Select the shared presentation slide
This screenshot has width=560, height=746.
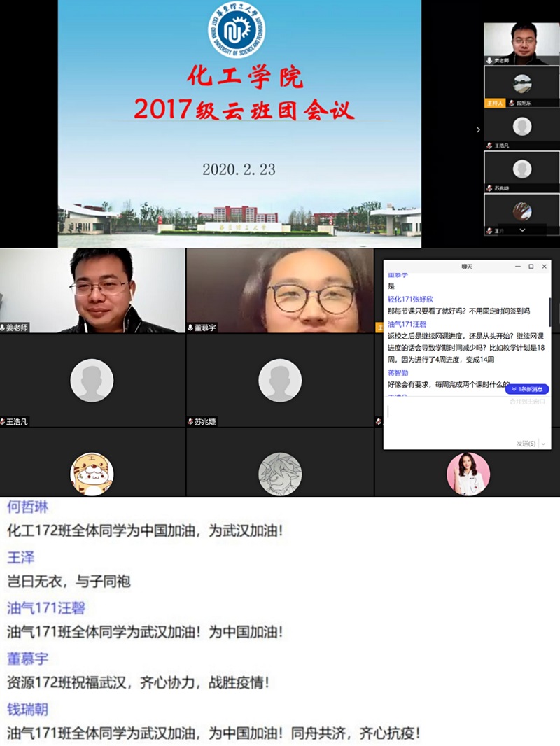tap(239, 124)
